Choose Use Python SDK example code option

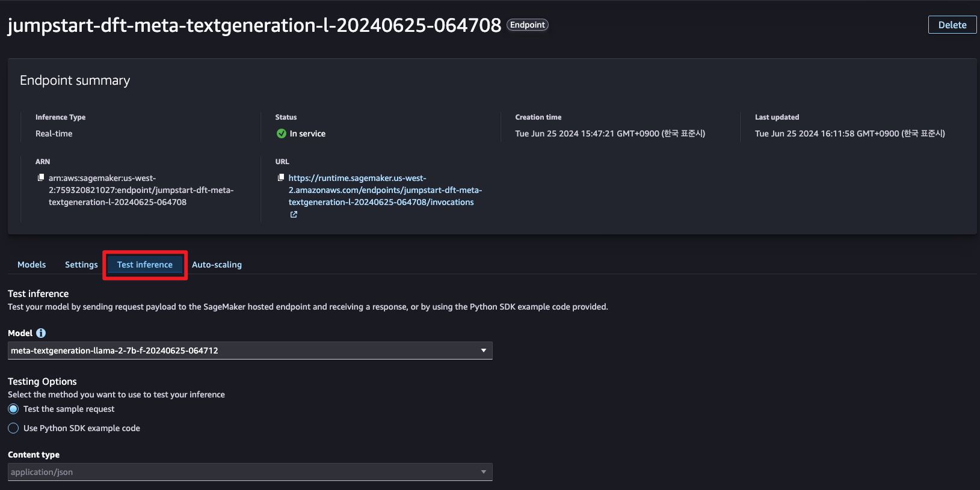(13, 428)
